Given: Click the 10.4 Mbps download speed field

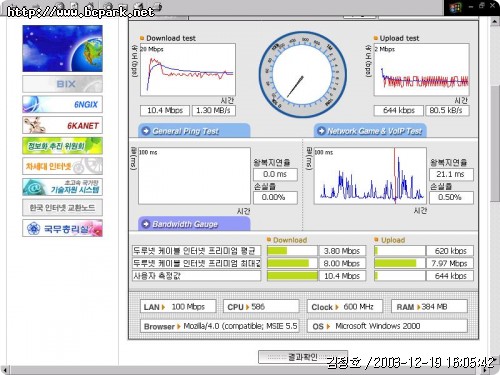Looking at the screenshot, I should [165, 110].
